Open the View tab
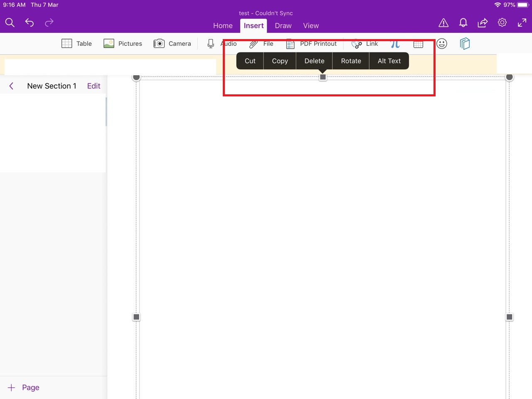 click(x=311, y=26)
